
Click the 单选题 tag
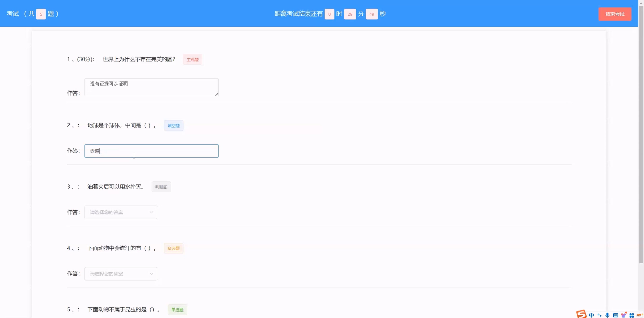177,309
